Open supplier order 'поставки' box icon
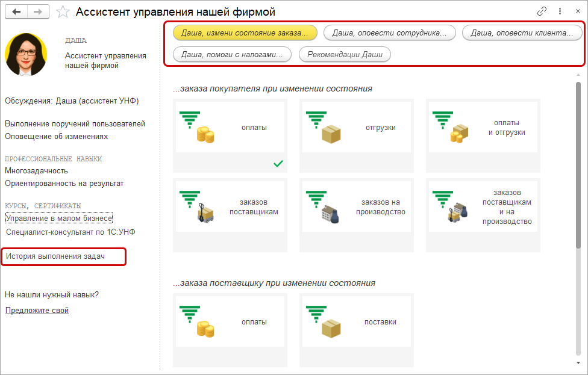 (324, 322)
